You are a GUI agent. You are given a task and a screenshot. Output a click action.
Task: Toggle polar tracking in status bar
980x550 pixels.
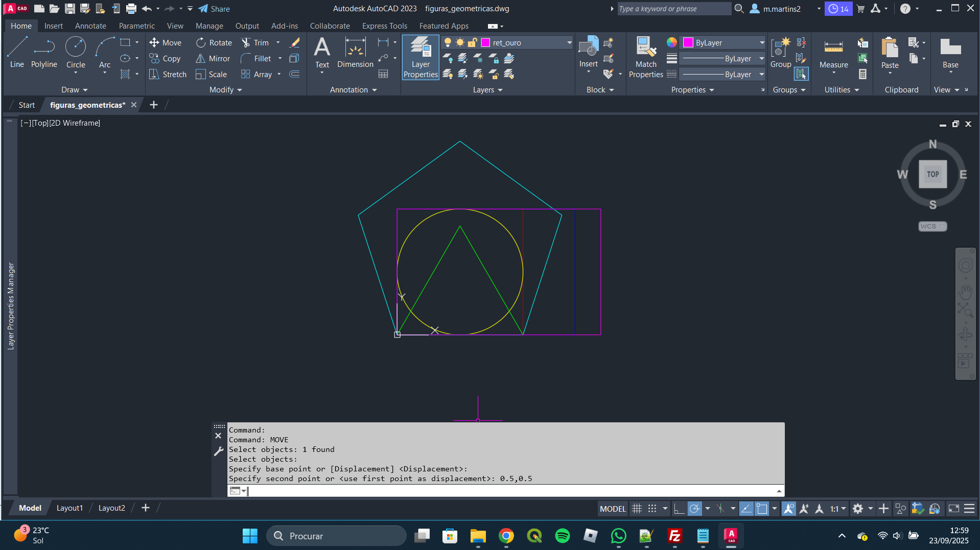point(694,509)
